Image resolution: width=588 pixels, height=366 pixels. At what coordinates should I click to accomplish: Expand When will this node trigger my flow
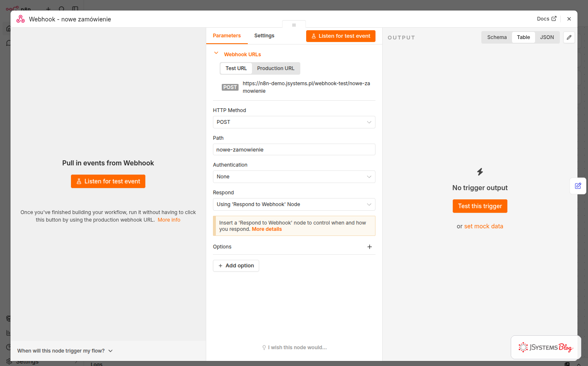click(65, 351)
